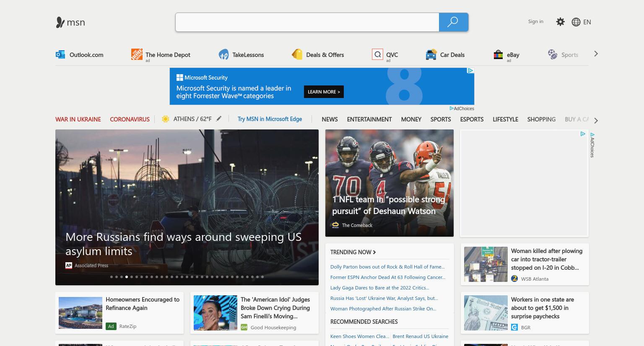The height and width of the screenshot is (346, 644).
Task: Open Russia Has 'Lost' Ukraine War link
Action: (384, 298)
